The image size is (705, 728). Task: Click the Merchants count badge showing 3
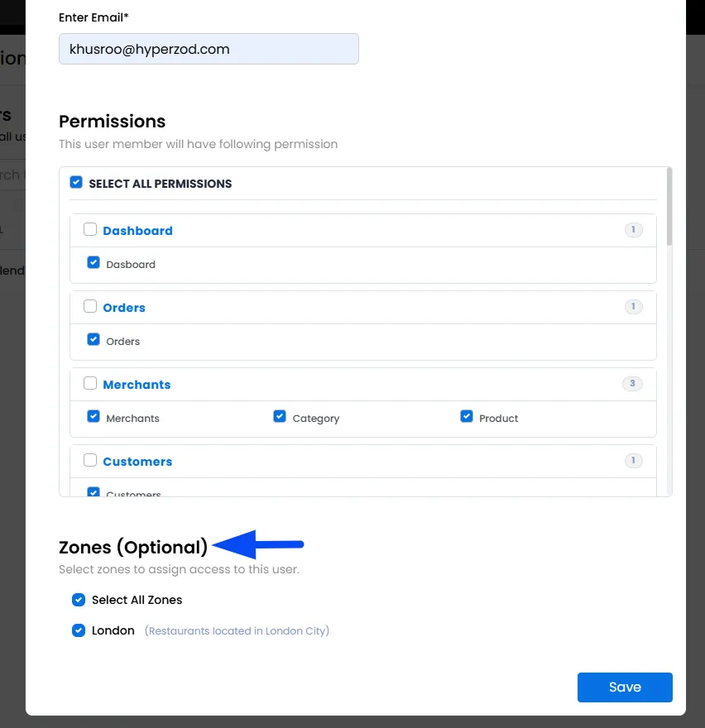point(632,384)
